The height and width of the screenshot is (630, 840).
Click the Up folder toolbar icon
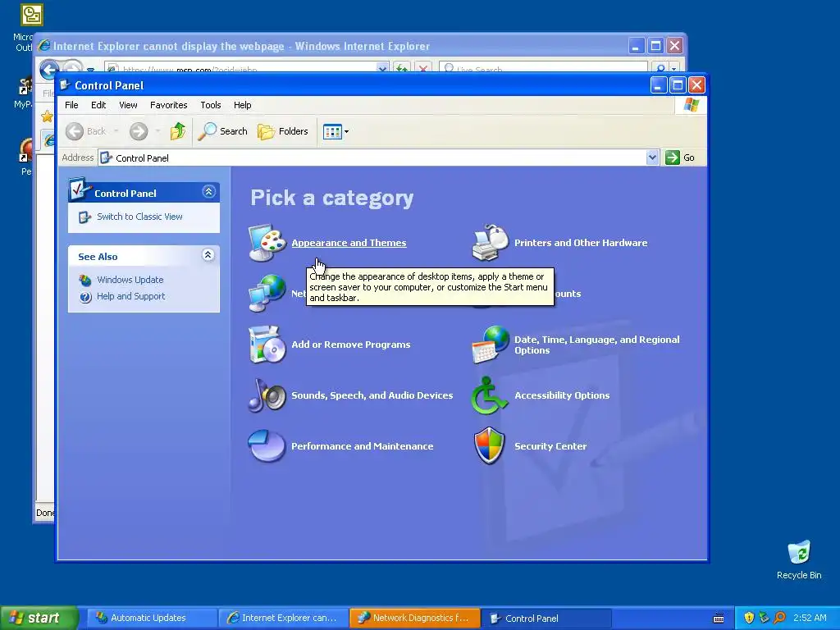click(178, 131)
